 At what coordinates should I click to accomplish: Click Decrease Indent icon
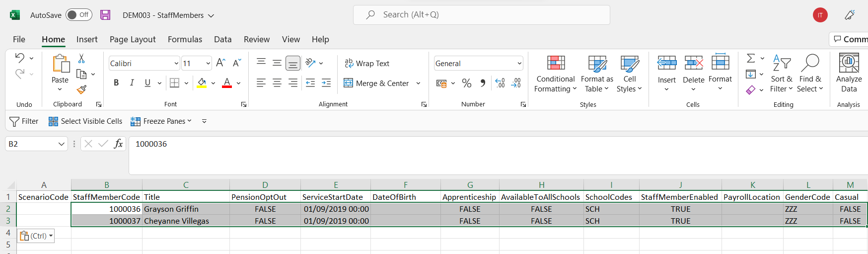310,83
